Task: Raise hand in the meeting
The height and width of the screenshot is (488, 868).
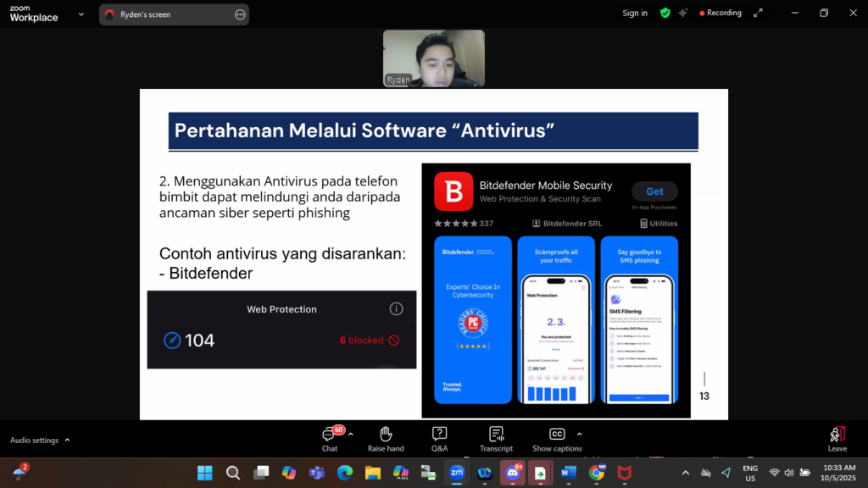Action: [x=386, y=440]
